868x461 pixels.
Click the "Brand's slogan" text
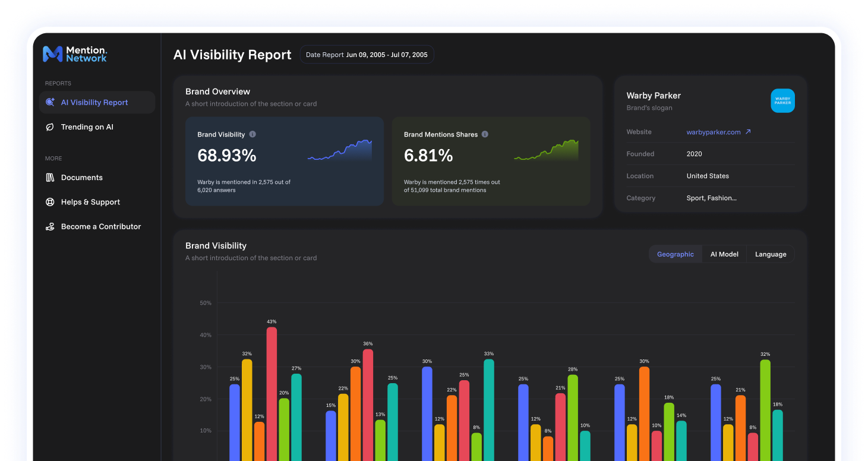(x=649, y=108)
